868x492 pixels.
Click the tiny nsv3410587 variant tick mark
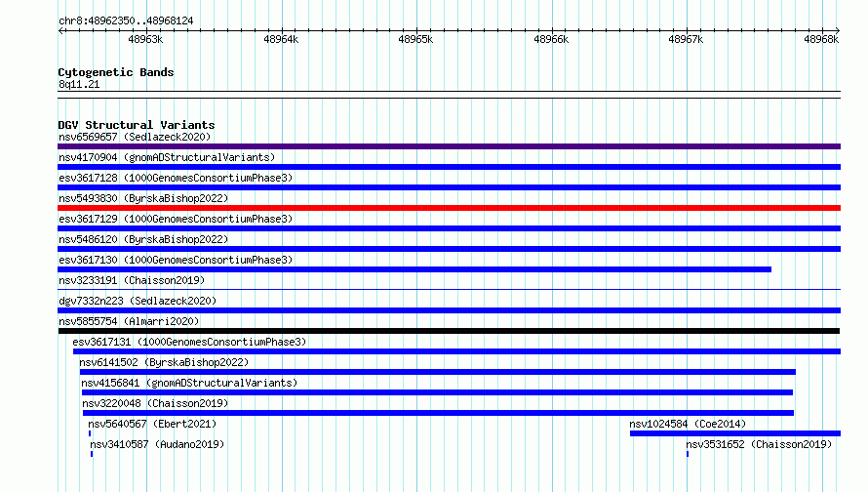pyautogui.click(x=92, y=454)
